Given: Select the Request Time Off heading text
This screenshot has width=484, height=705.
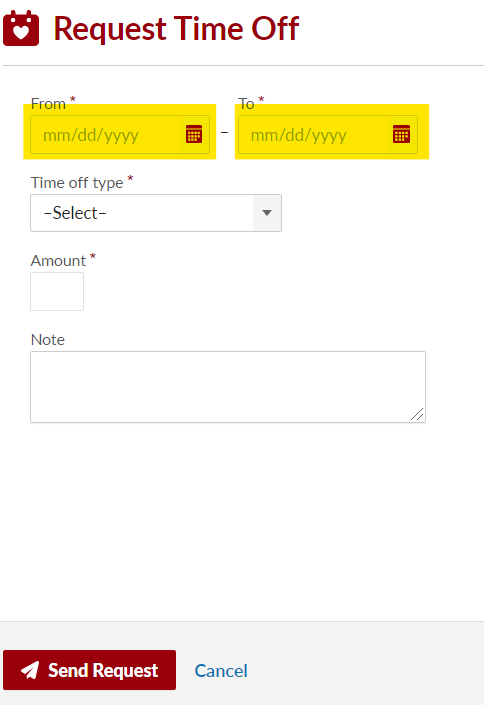Looking at the screenshot, I should [x=176, y=29].
